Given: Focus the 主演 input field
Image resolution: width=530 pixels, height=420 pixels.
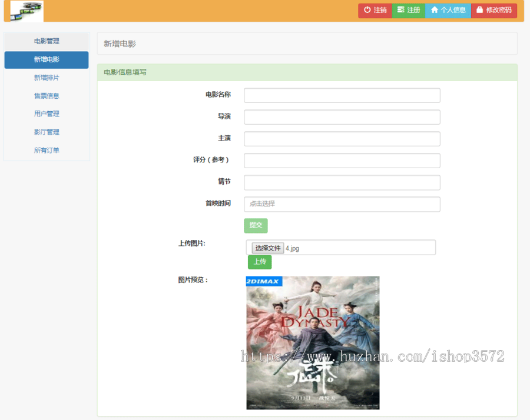Looking at the screenshot, I should click(342, 139).
